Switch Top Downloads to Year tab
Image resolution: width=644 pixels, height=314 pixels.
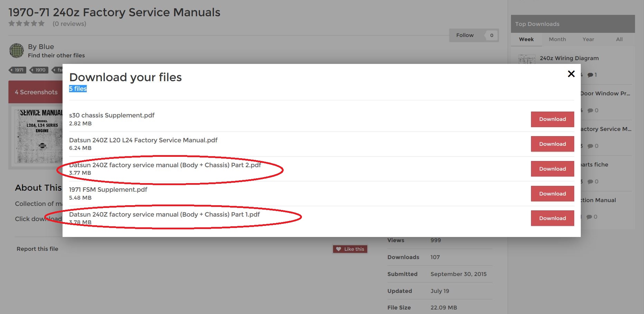[588, 39]
